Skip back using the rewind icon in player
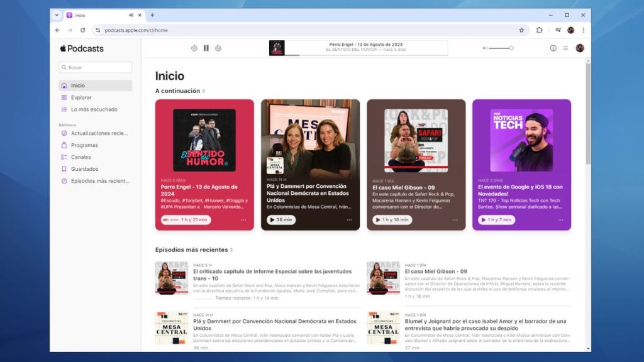This screenshot has width=644, height=362. pyautogui.click(x=195, y=48)
